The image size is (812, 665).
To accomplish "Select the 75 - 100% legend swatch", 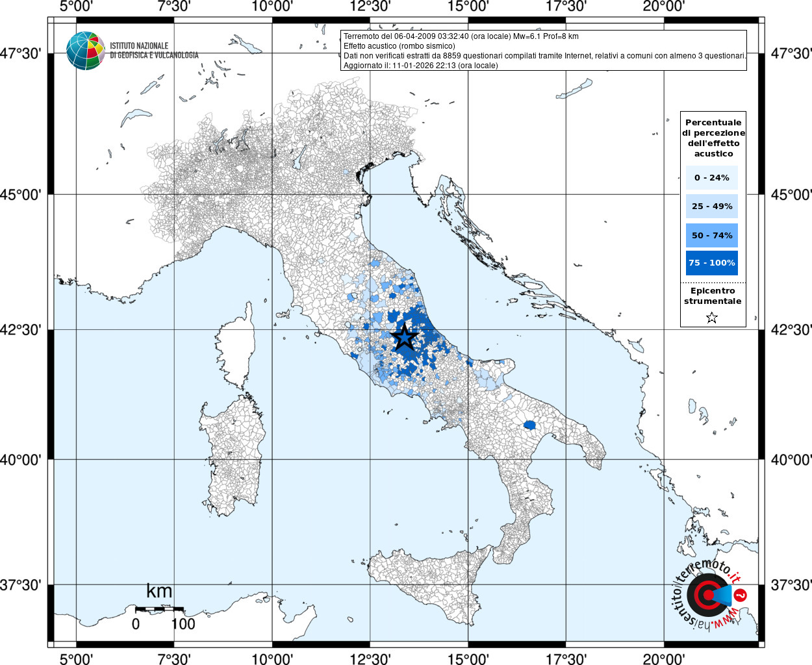I will [x=712, y=263].
